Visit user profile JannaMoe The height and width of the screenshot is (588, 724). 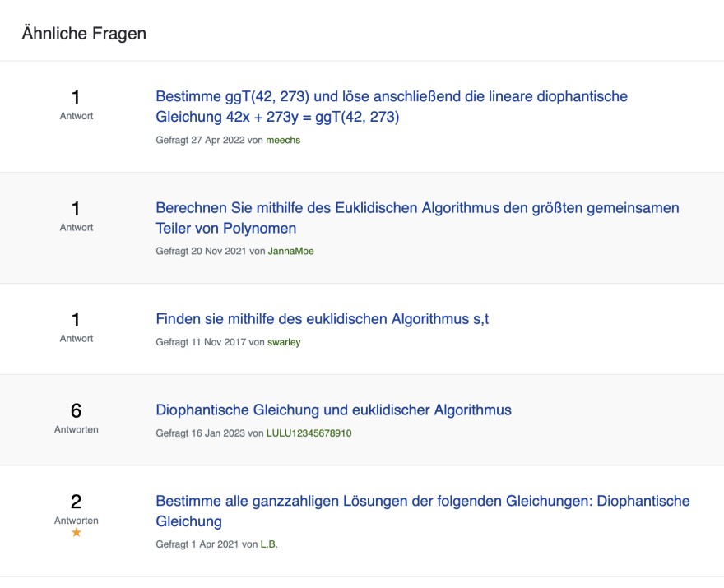pos(290,251)
